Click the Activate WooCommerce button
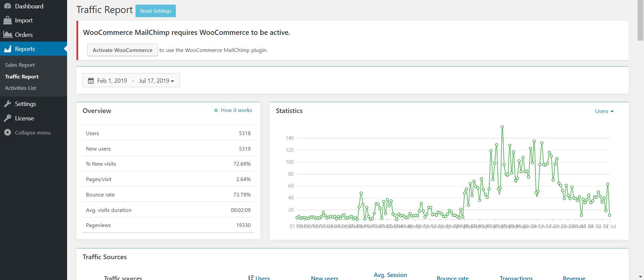 (122, 50)
